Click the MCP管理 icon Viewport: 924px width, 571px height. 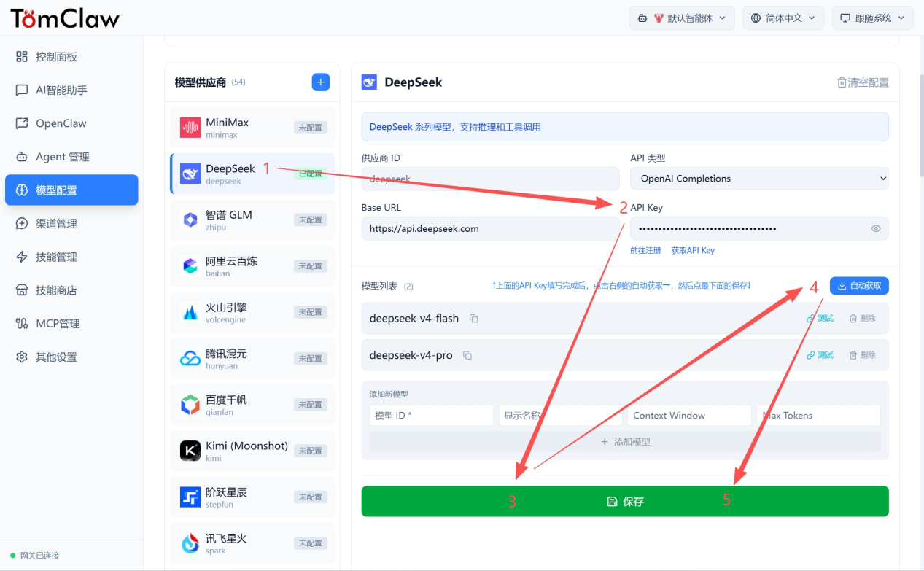22,324
